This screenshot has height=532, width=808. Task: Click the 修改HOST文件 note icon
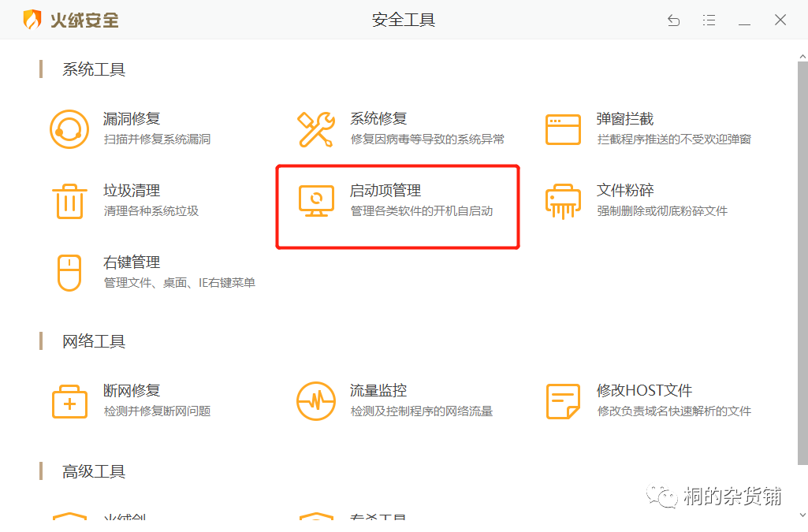click(x=563, y=401)
